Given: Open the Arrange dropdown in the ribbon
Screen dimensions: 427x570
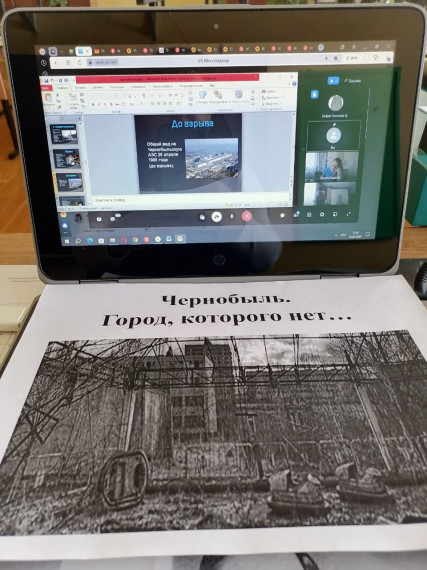Looking at the screenshot, I should click(218, 97).
